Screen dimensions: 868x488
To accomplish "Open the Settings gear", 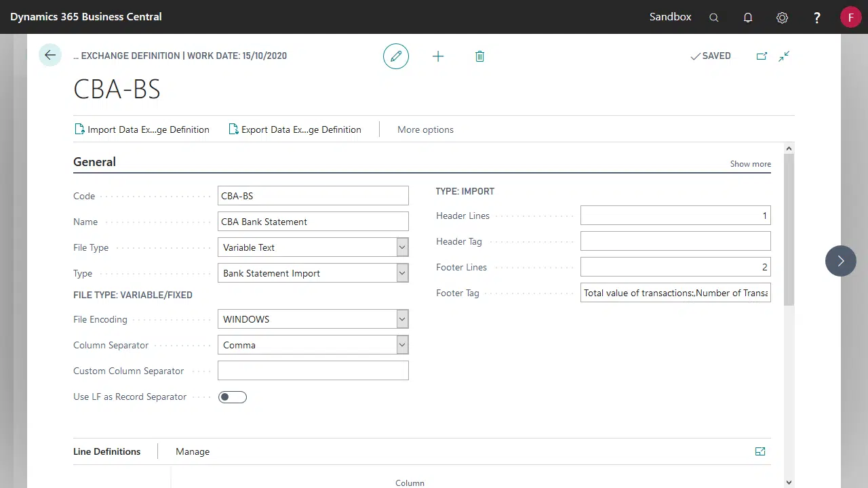I will [x=782, y=18].
